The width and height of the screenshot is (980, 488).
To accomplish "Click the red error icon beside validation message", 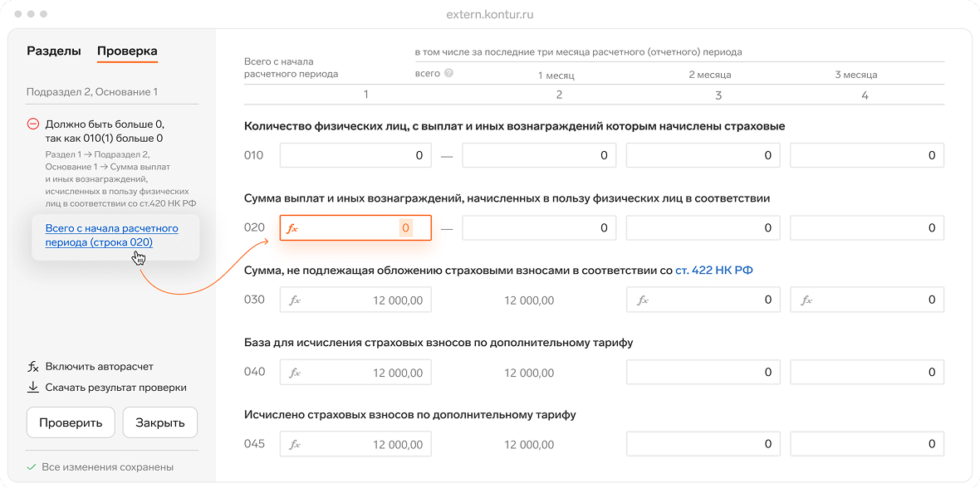I will [x=33, y=124].
